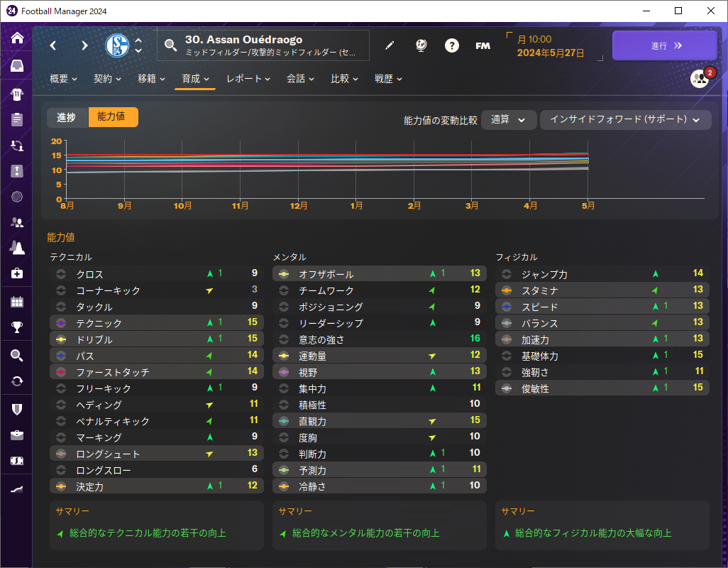The height and width of the screenshot is (568, 728).
Task: Toggle graph line for 俊敏性
Action: pyautogui.click(x=507, y=388)
